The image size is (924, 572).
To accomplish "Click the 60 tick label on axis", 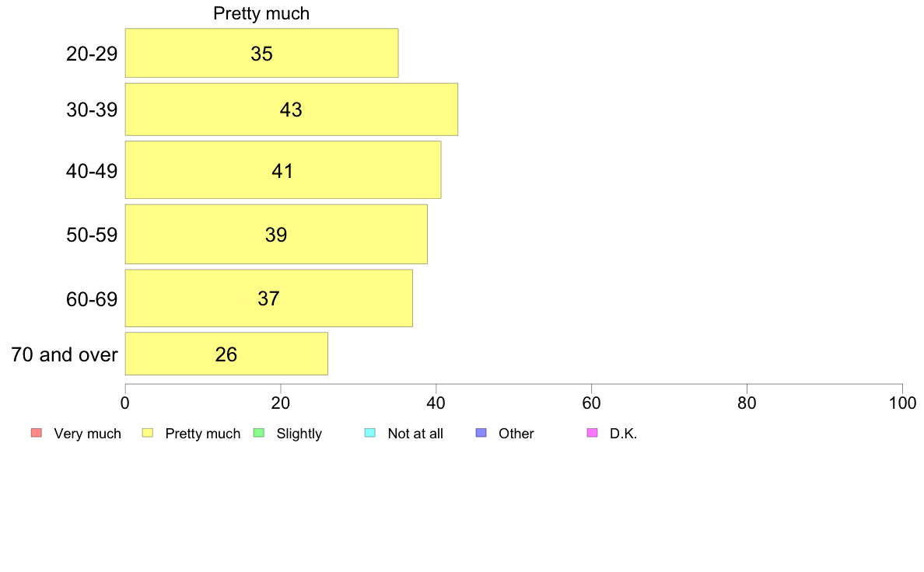I will (x=592, y=403).
